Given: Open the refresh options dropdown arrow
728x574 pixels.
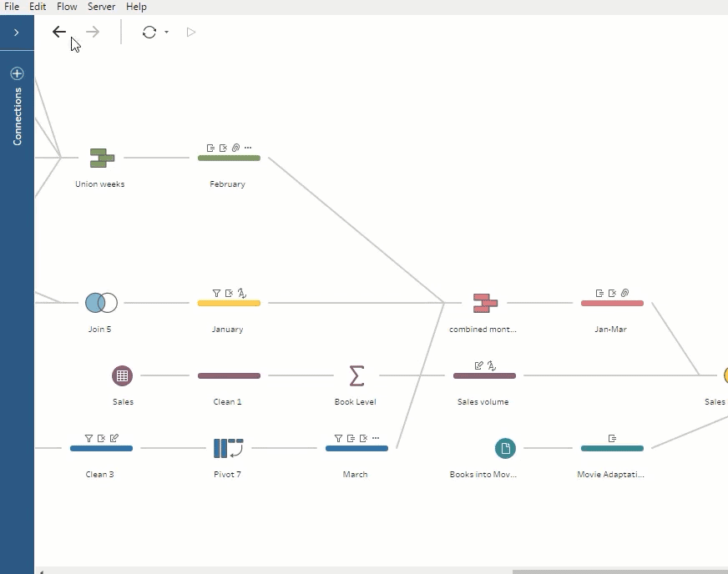Looking at the screenshot, I should [167, 33].
